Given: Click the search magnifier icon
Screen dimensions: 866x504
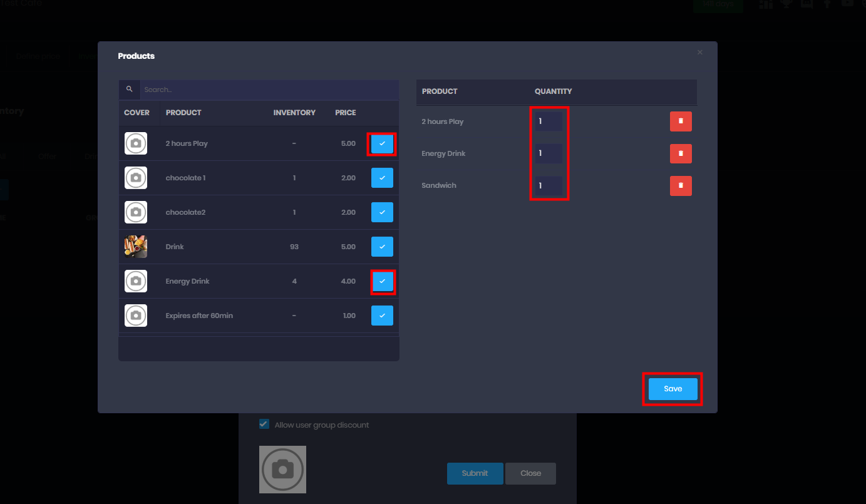Looking at the screenshot, I should coord(130,90).
